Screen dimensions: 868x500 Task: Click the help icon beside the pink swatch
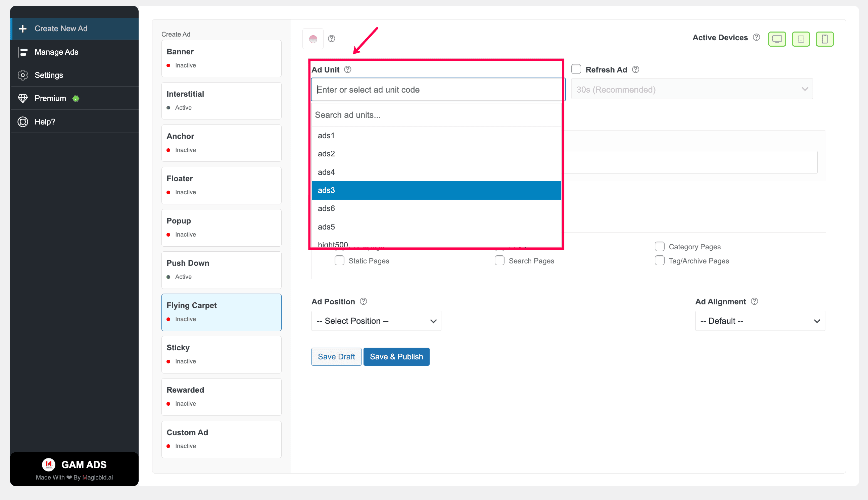[331, 39]
